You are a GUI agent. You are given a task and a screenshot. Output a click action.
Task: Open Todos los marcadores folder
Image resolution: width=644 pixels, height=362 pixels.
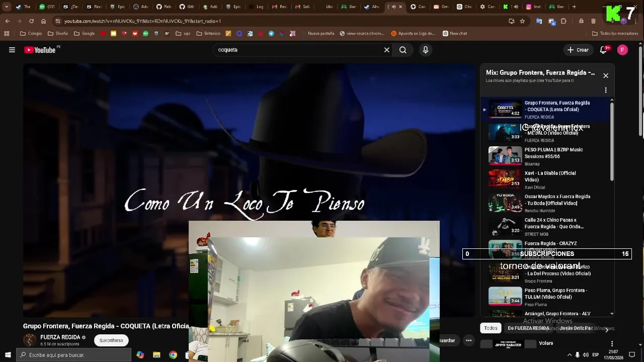615,33
